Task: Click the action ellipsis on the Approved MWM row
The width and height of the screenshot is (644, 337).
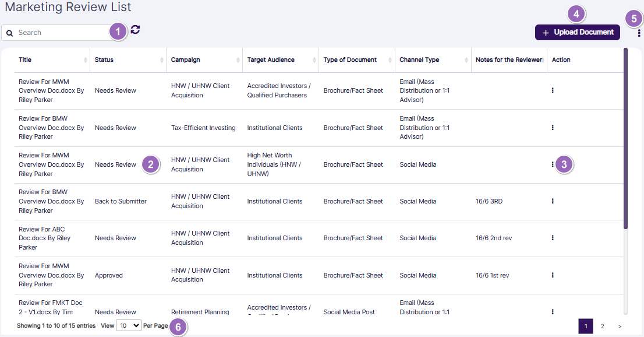Action: click(552, 275)
